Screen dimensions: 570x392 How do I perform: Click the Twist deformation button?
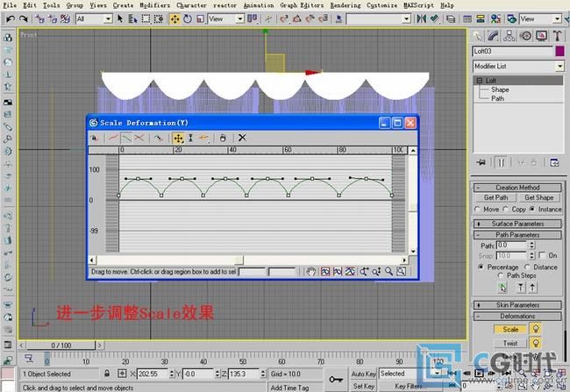[510, 343]
